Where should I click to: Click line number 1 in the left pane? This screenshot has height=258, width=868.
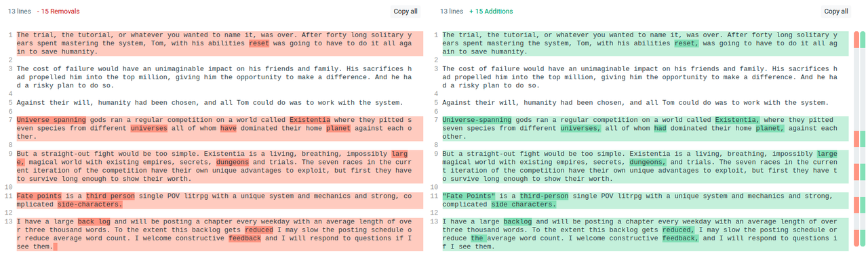coord(10,35)
